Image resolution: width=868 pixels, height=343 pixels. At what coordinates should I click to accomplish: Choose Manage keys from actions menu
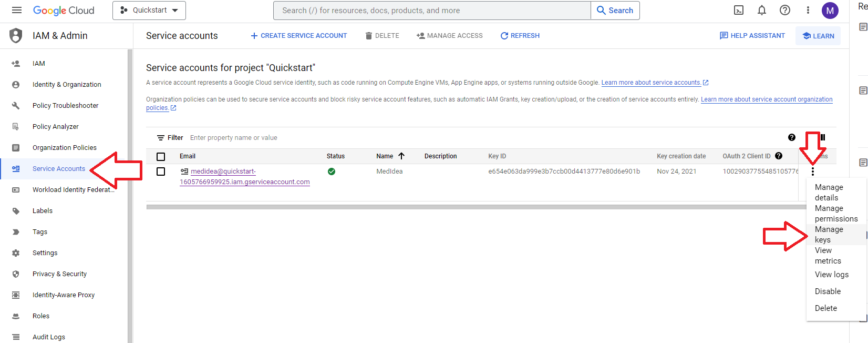click(x=836, y=235)
